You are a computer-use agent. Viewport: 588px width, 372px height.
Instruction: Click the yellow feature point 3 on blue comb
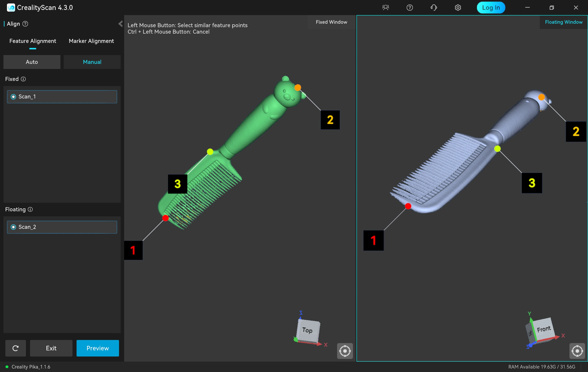[497, 149]
